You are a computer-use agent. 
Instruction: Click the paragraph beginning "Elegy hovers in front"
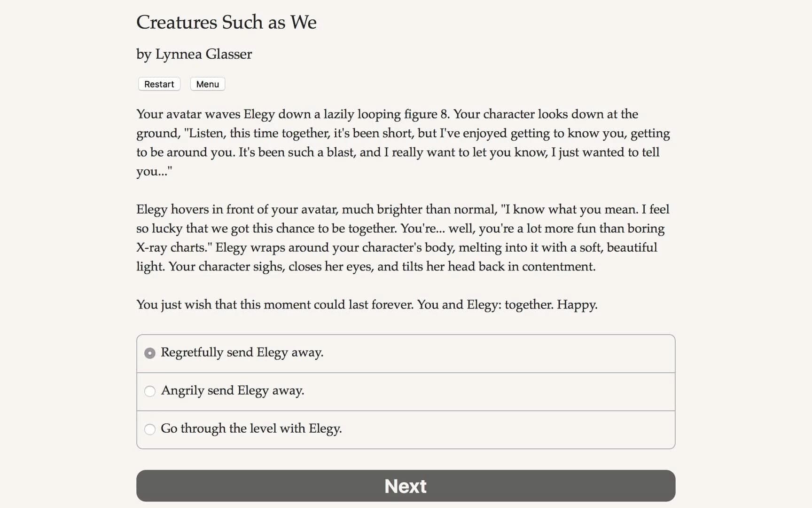click(403, 238)
